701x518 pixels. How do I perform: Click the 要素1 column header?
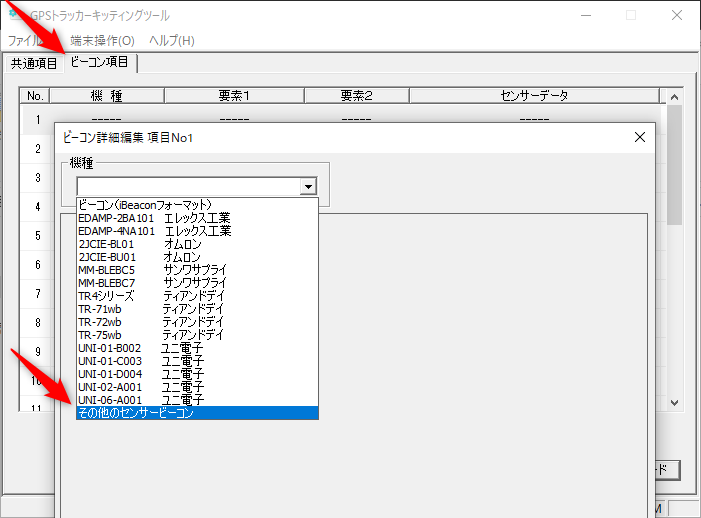click(234, 96)
